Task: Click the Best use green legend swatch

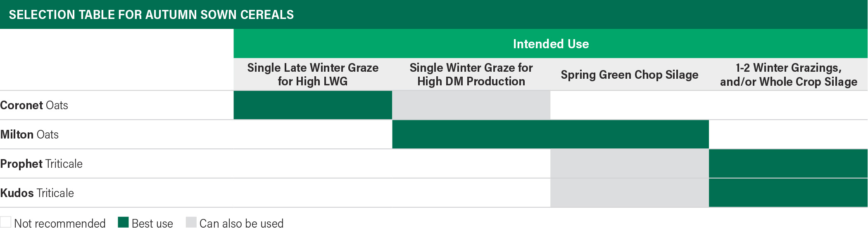Action: pyautogui.click(x=123, y=222)
